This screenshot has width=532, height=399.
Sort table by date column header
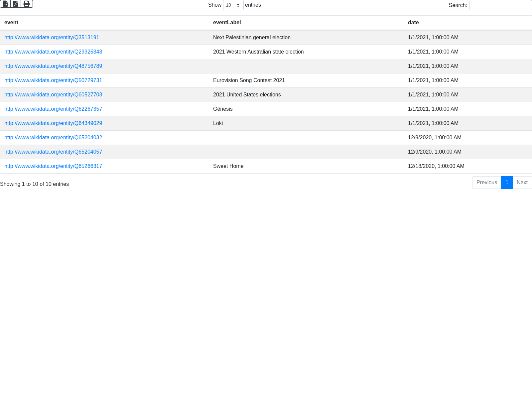[x=413, y=23]
